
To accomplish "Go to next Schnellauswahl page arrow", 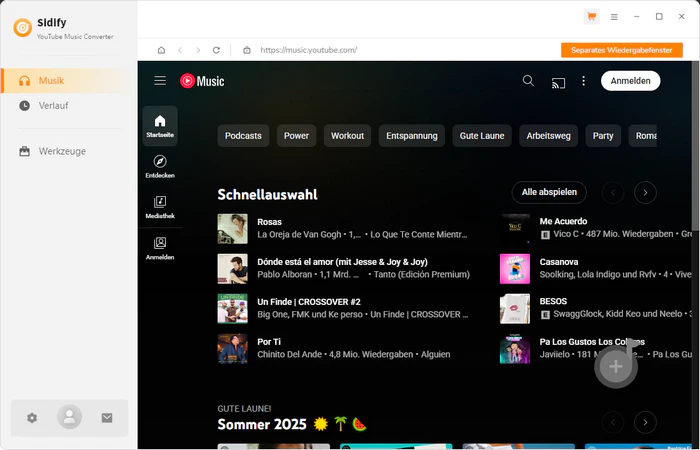I will (645, 193).
